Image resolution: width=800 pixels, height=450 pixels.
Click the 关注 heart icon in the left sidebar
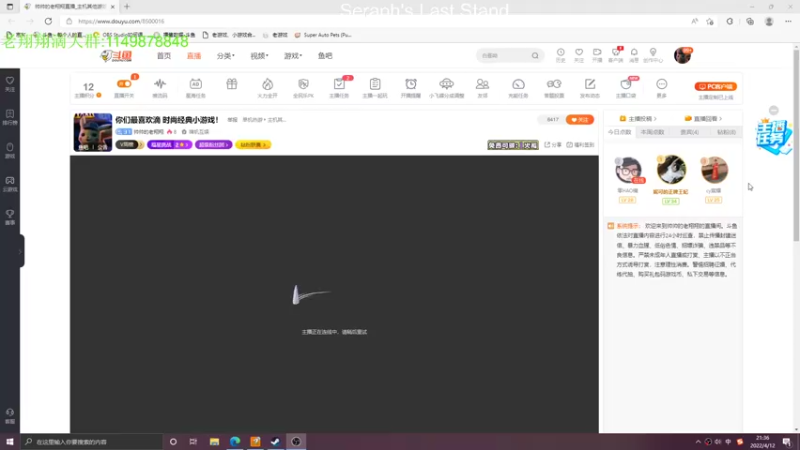pos(10,84)
